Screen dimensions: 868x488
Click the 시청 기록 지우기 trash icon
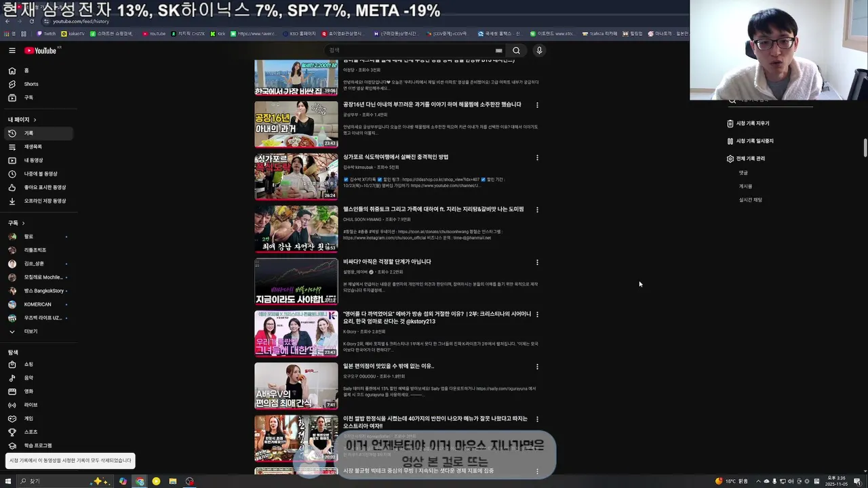point(730,123)
